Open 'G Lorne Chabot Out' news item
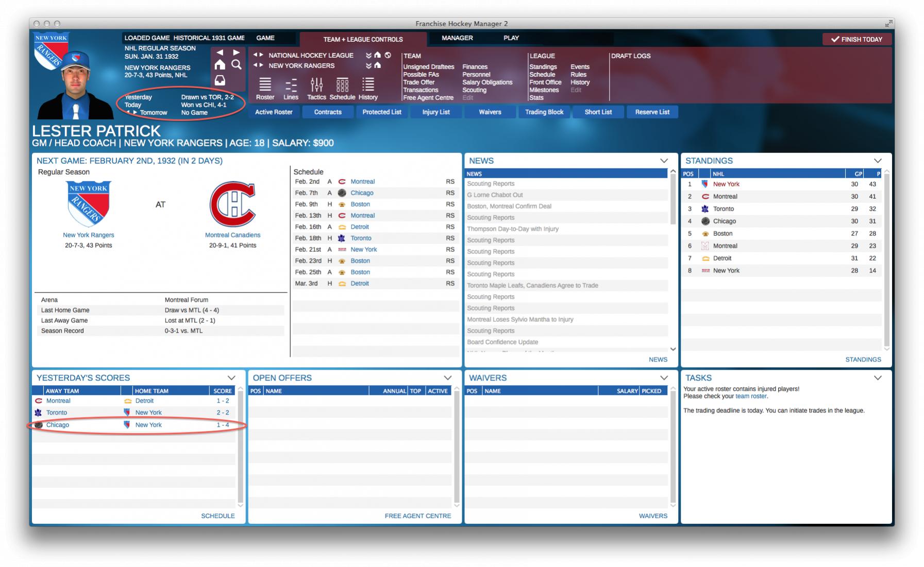The image size is (924, 567). point(567,195)
